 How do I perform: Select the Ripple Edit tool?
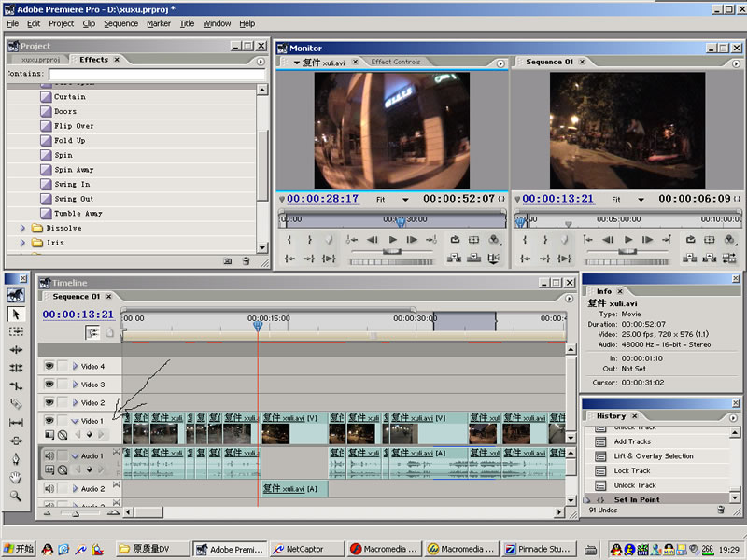[16, 349]
